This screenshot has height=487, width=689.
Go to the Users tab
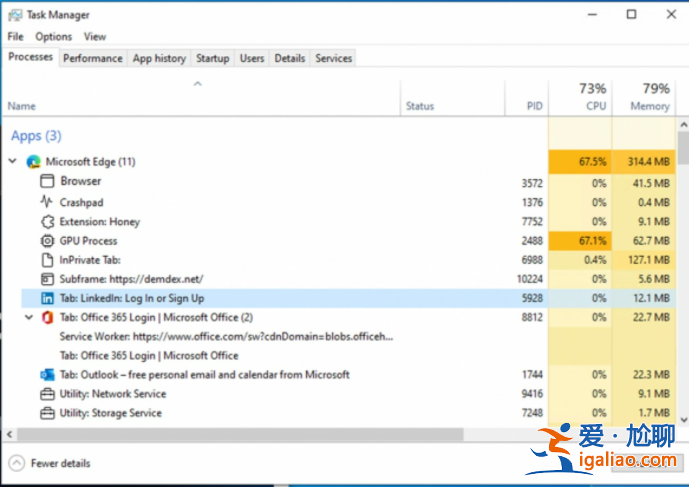(x=252, y=58)
